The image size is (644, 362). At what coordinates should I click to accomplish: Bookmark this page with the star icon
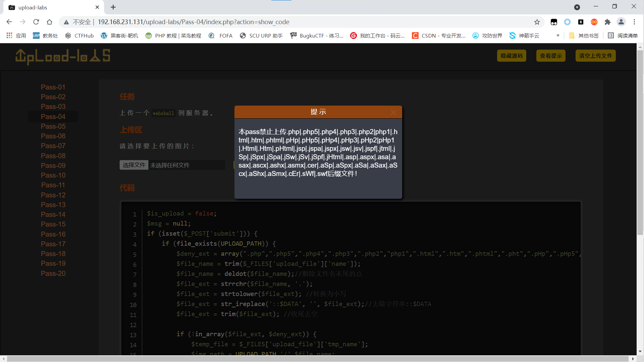pos(537,22)
